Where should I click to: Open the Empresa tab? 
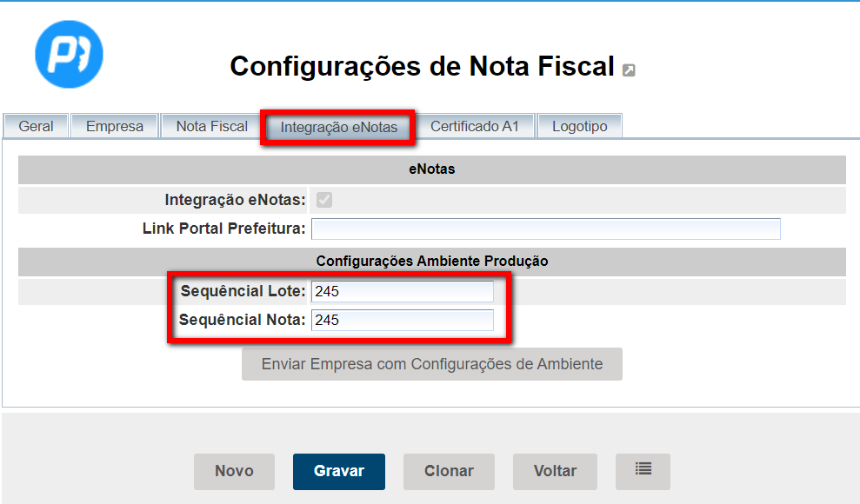click(x=115, y=126)
